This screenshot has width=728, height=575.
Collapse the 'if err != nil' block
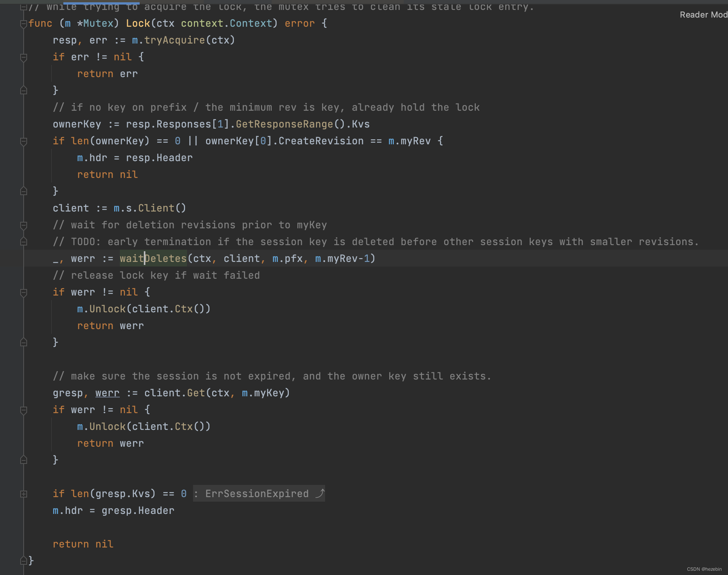[x=24, y=57]
